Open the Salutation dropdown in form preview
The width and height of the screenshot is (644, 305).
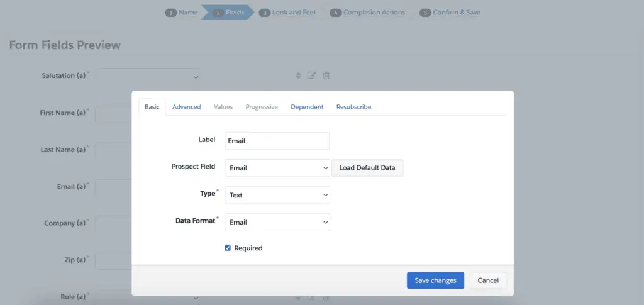148,77
